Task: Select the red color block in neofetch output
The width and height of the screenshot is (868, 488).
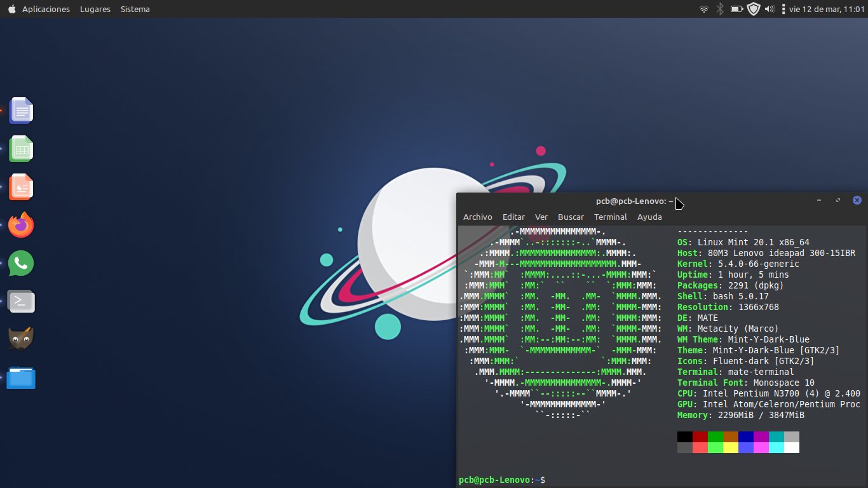Action: pos(699,437)
